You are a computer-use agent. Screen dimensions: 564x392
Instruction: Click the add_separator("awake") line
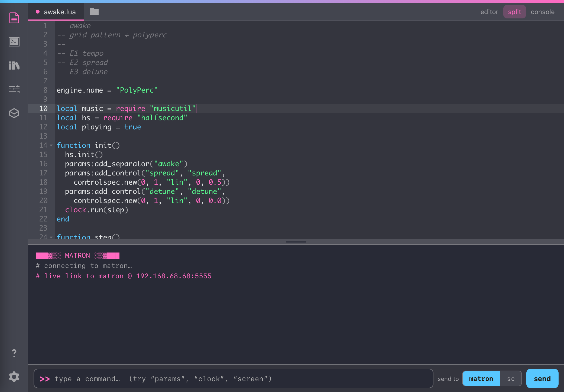coord(126,164)
